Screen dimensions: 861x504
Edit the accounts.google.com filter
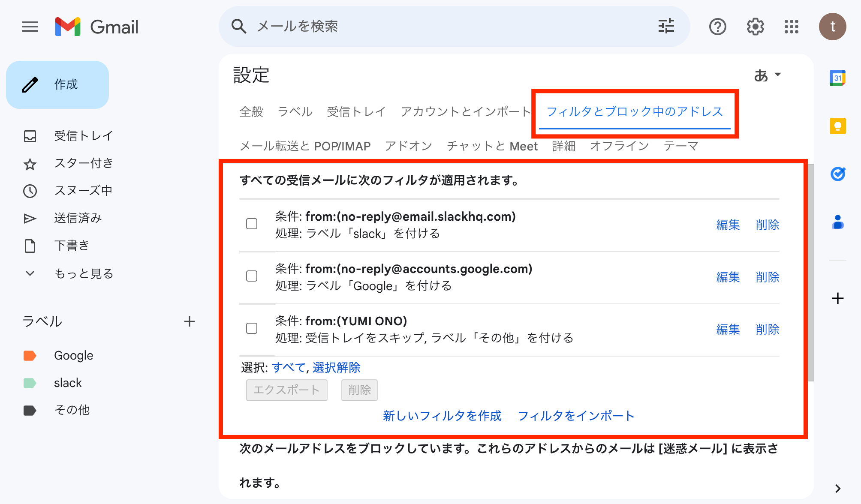coord(728,277)
